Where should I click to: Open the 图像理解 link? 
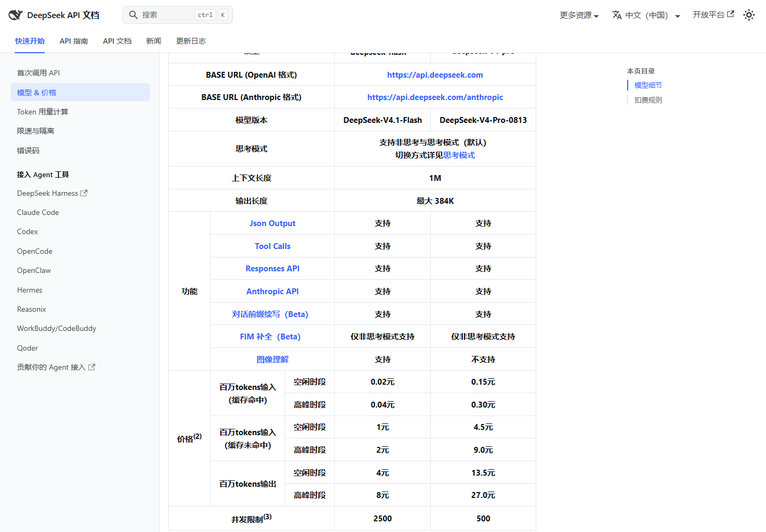tap(272, 360)
